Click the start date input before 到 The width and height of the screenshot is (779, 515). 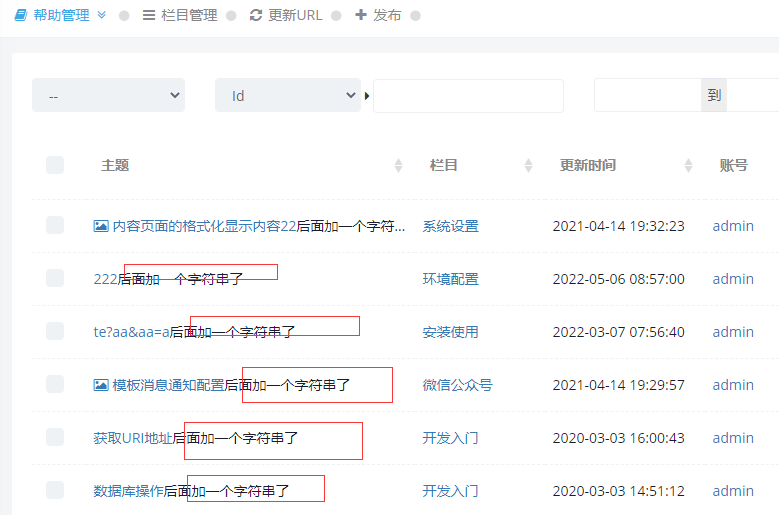point(648,95)
